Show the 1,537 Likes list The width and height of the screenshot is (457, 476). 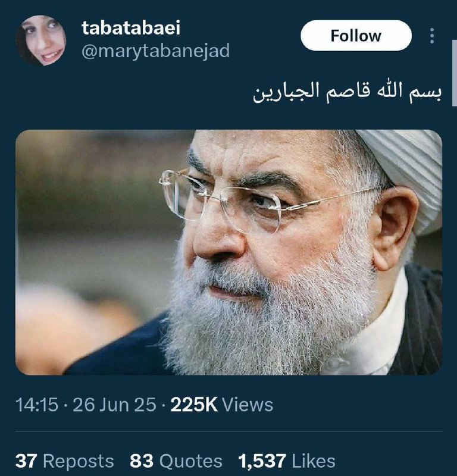click(287, 461)
